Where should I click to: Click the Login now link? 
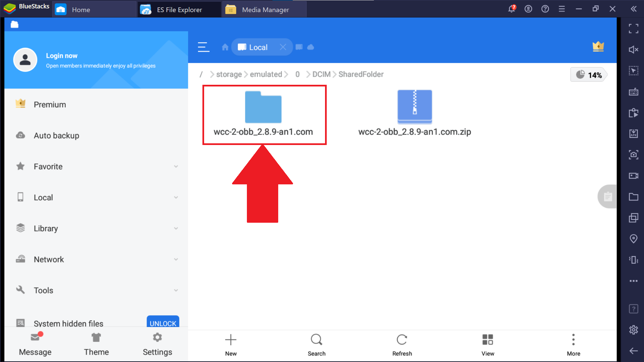(x=62, y=56)
